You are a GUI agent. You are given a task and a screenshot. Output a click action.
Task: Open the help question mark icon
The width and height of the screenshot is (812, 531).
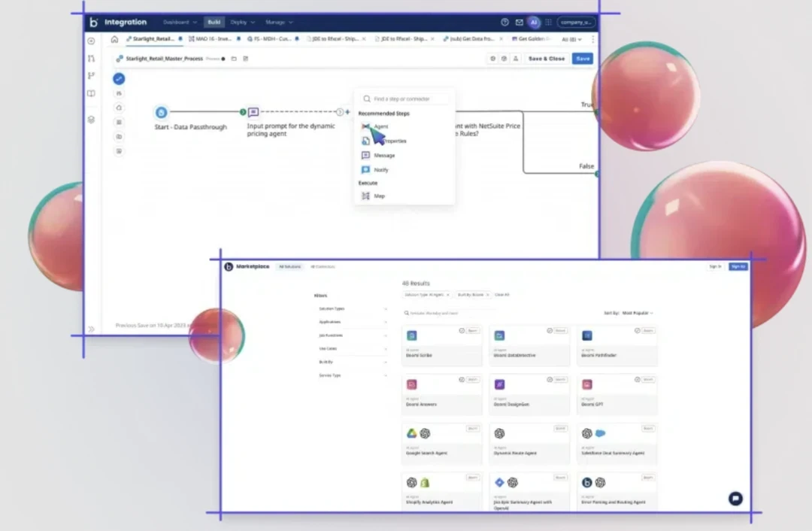pos(505,23)
